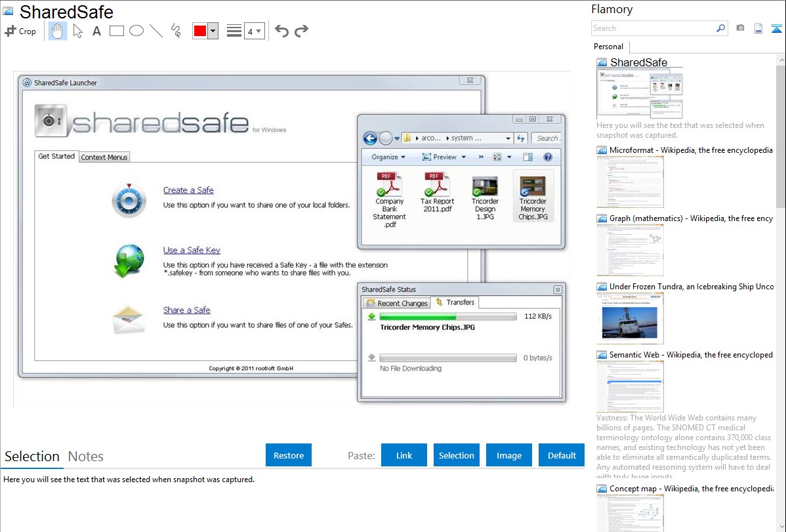Open the Context Menus tab
The width and height of the screenshot is (786, 532).
[104, 157]
